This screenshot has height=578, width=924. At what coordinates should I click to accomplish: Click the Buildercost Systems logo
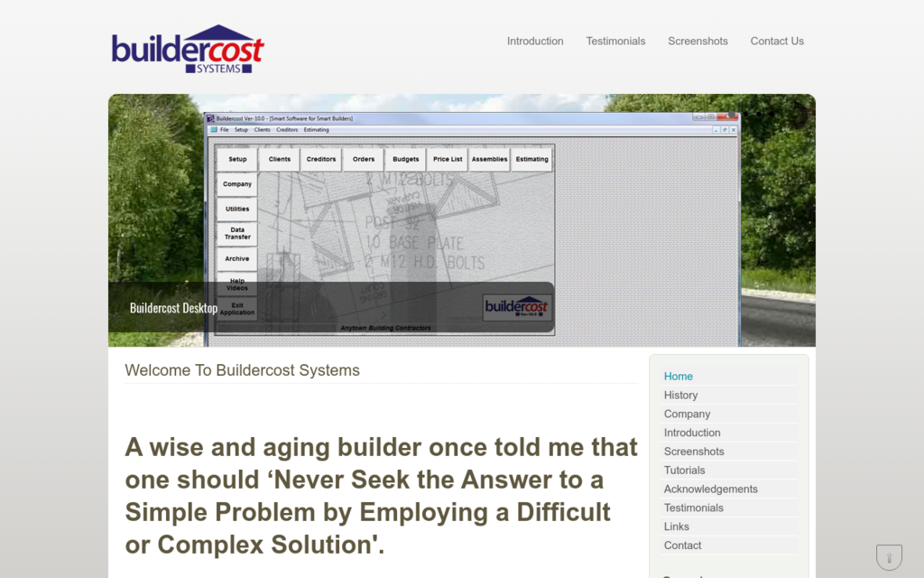click(x=188, y=49)
